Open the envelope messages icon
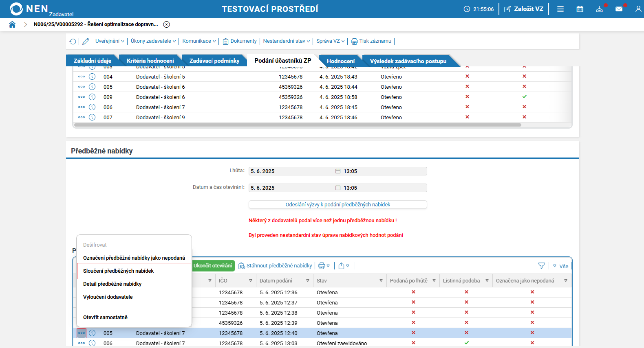Image resolution: width=644 pixels, height=348 pixels. point(619,9)
